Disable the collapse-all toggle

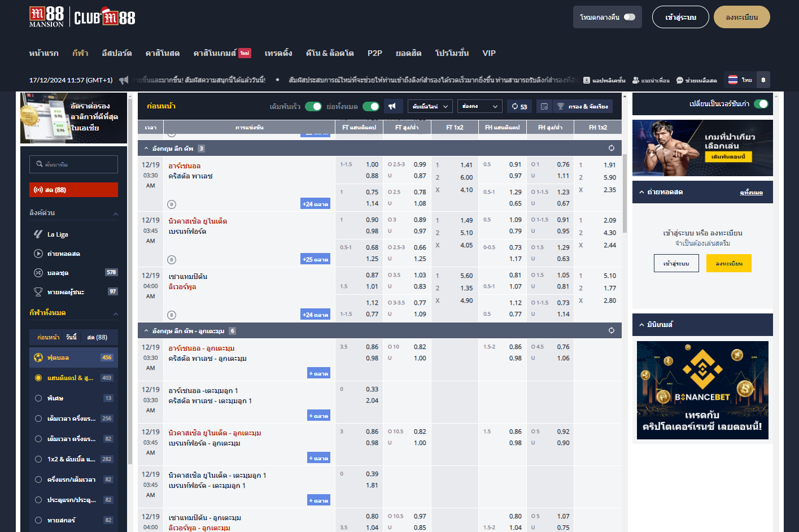point(371,106)
